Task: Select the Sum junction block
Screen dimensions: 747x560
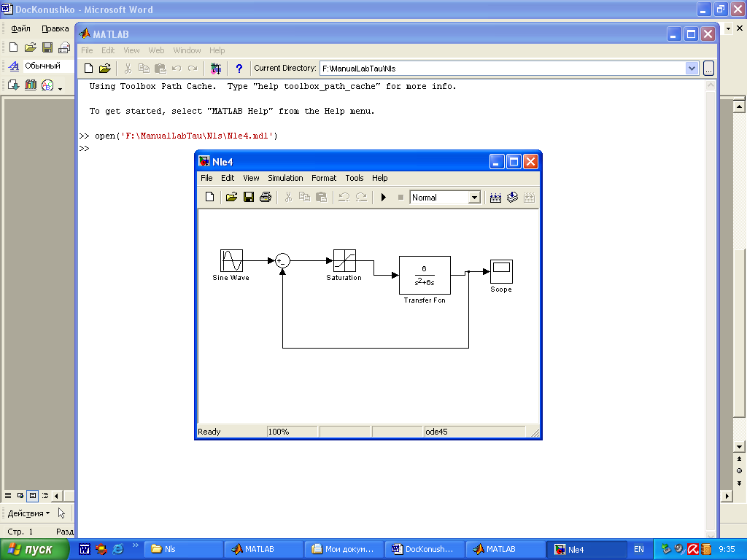Action: coord(282,260)
